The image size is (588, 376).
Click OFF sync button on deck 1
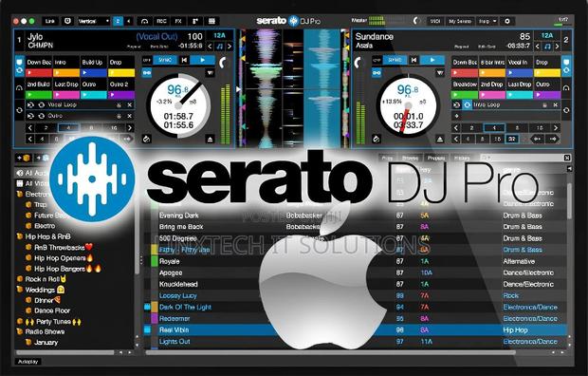[147, 60]
